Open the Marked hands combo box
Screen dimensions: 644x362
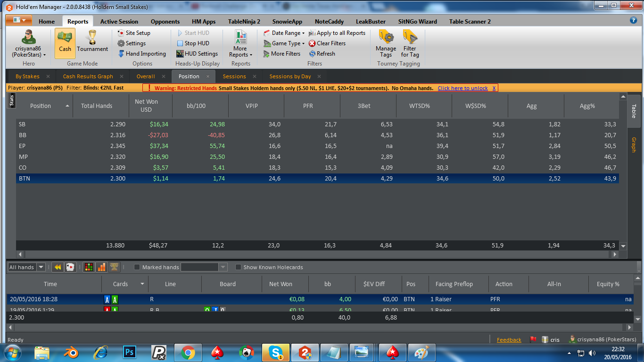pos(204,267)
